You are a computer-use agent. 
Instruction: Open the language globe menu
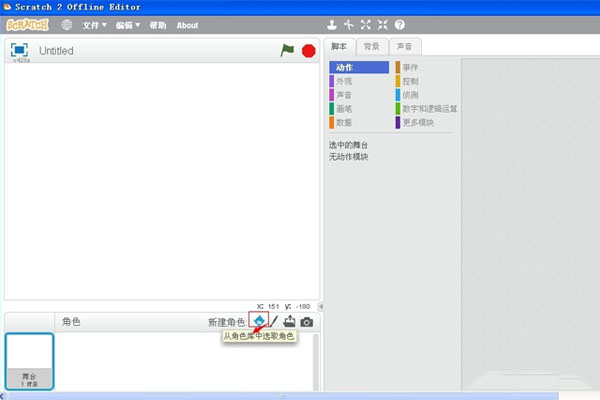pyautogui.click(x=67, y=25)
